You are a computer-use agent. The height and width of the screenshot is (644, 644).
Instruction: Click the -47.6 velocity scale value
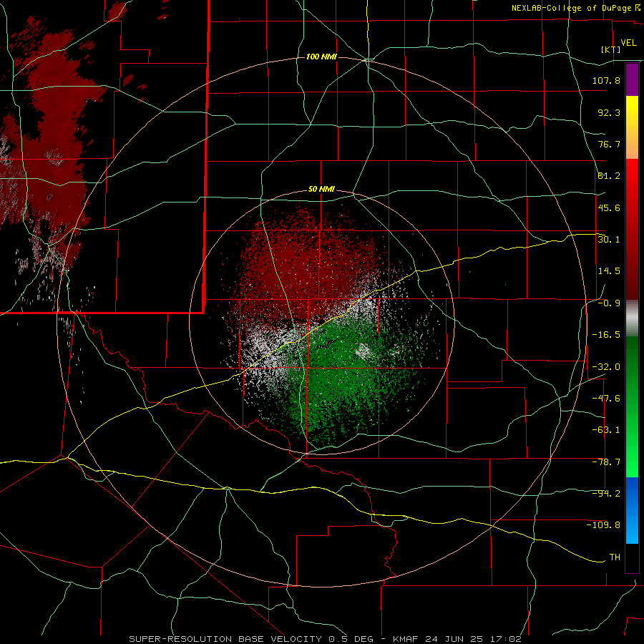pos(606,399)
